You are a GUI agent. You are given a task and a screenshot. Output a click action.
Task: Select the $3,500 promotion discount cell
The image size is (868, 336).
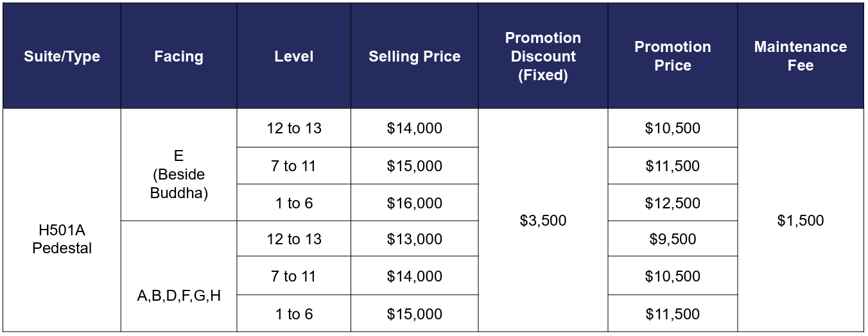[x=542, y=220]
